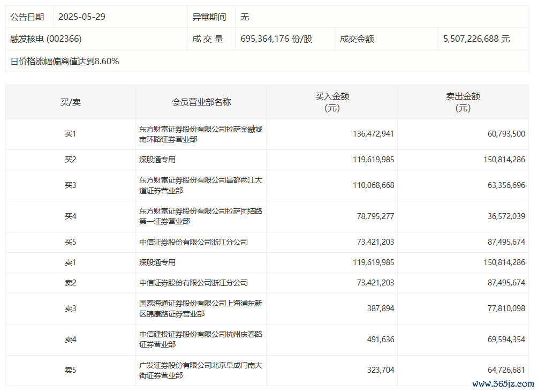Select buy amount 323,704

pyautogui.click(x=381, y=370)
